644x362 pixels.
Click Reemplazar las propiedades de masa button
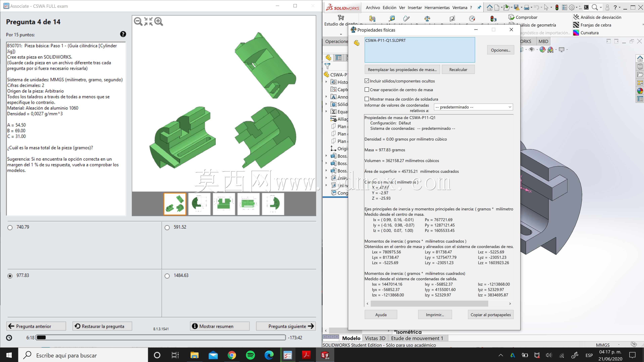pyautogui.click(x=402, y=70)
